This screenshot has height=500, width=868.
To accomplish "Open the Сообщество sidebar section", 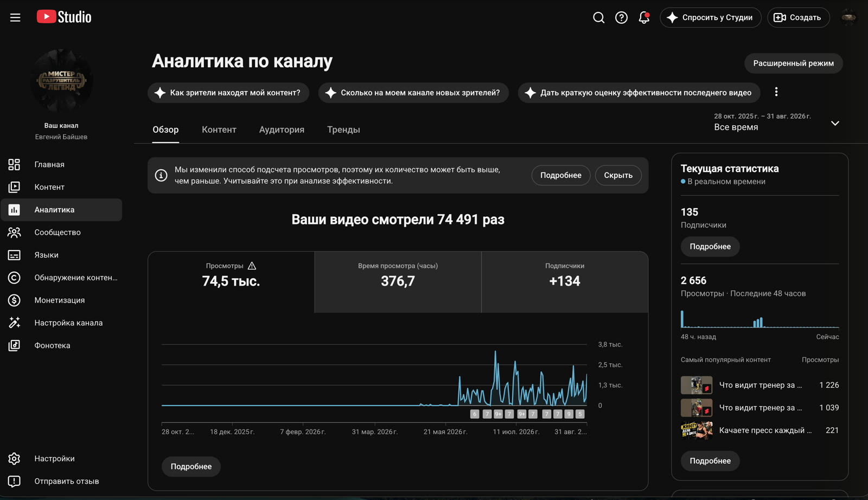I will 61,232.
